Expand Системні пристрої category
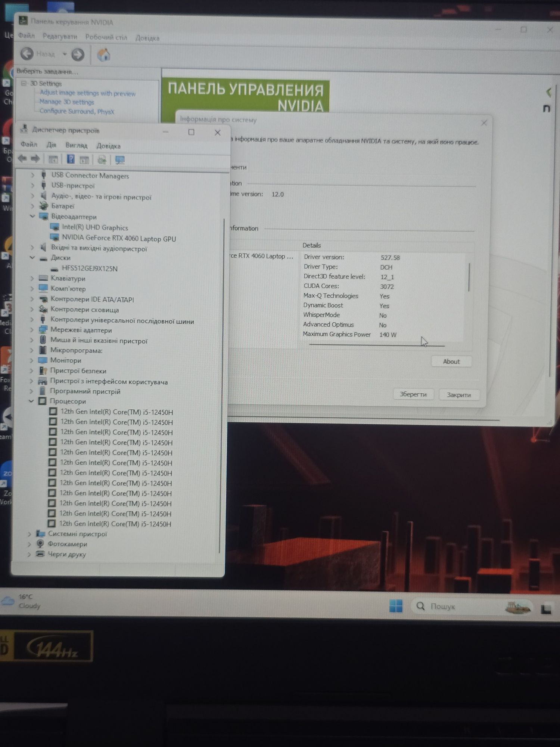 tap(29, 534)
